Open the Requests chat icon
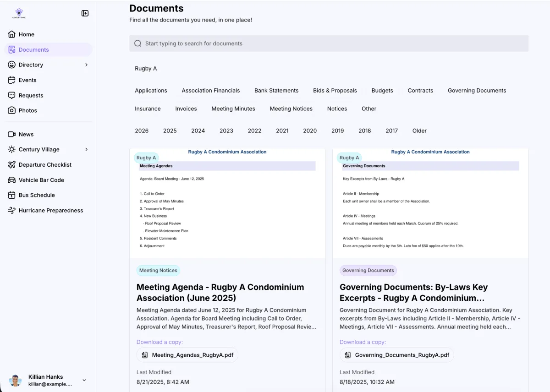Screen dimensions: 550x392 click(12, 95)
